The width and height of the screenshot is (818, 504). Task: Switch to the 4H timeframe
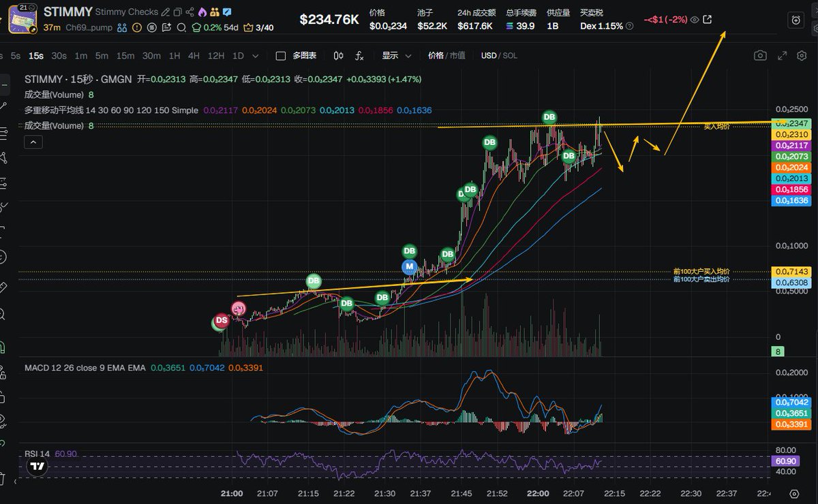pos(194,56)
